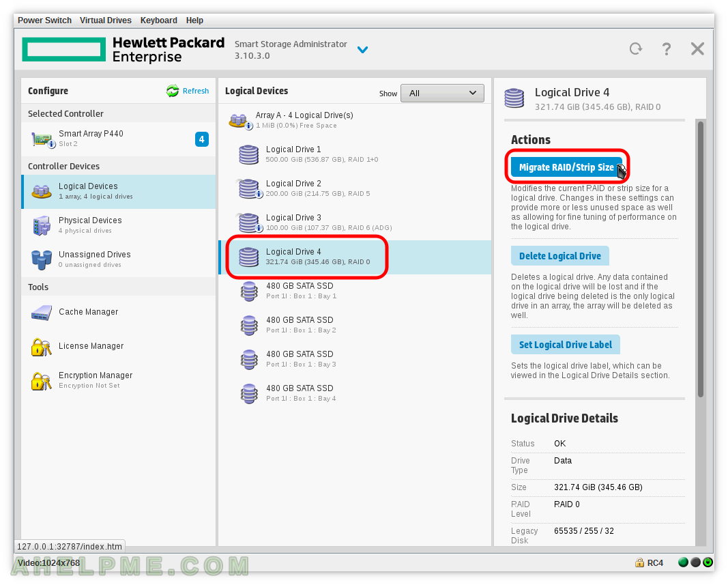This screenshot has height=585, width=728.
Task: Expand the Smart Storage Administrator version chevron
Action: (x=362, y=49)
